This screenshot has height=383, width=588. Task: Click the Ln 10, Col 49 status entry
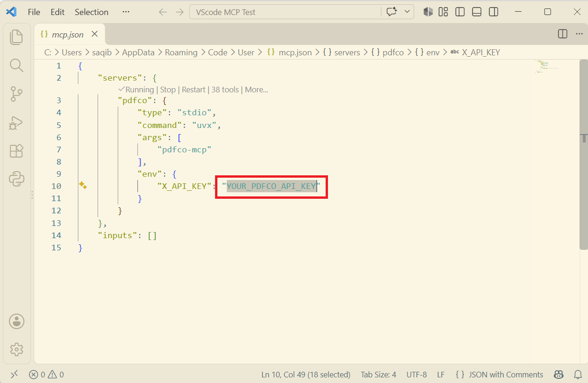tap(306, 375)
